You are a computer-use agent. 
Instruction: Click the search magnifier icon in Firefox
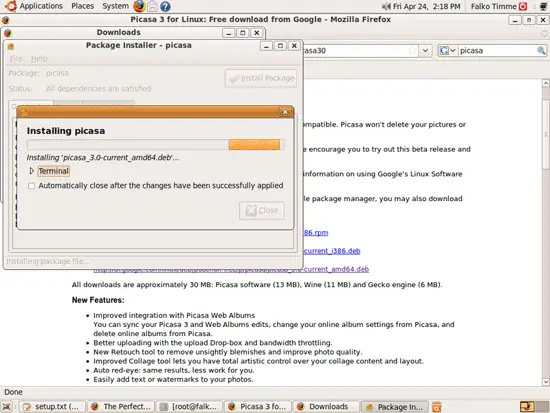tap(541, 51)
